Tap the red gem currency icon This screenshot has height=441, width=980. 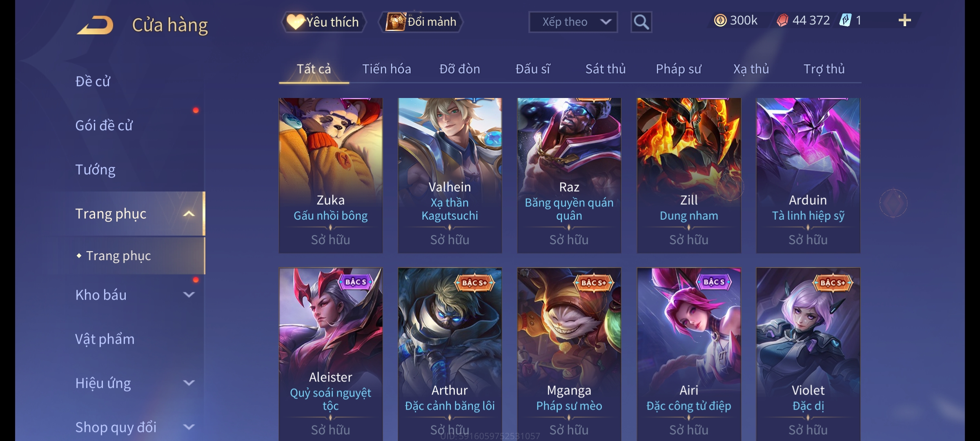[782, 20]
